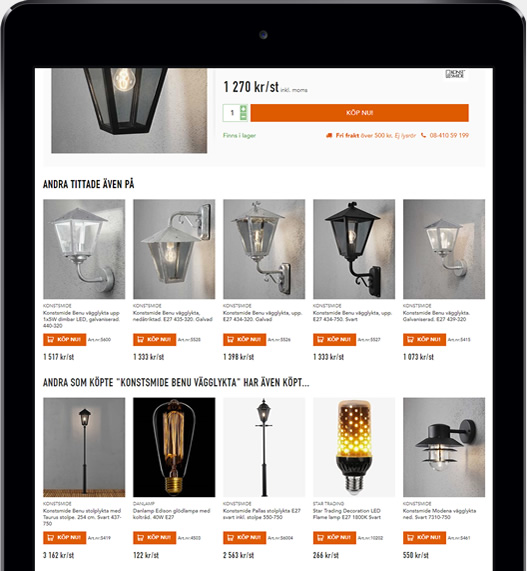Buy the Konstsmide Modena vägglykta

[x=424, y=537]
